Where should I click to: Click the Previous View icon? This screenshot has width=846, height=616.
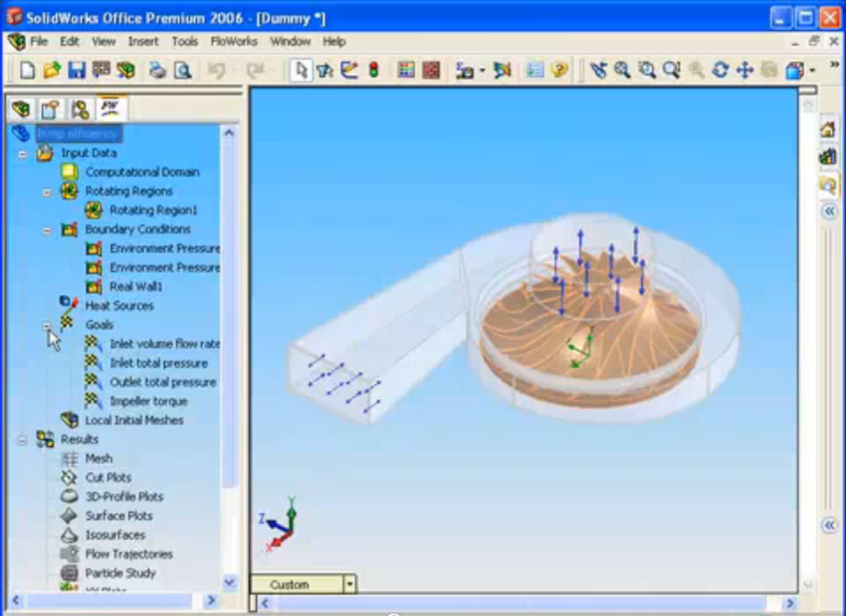598,70
